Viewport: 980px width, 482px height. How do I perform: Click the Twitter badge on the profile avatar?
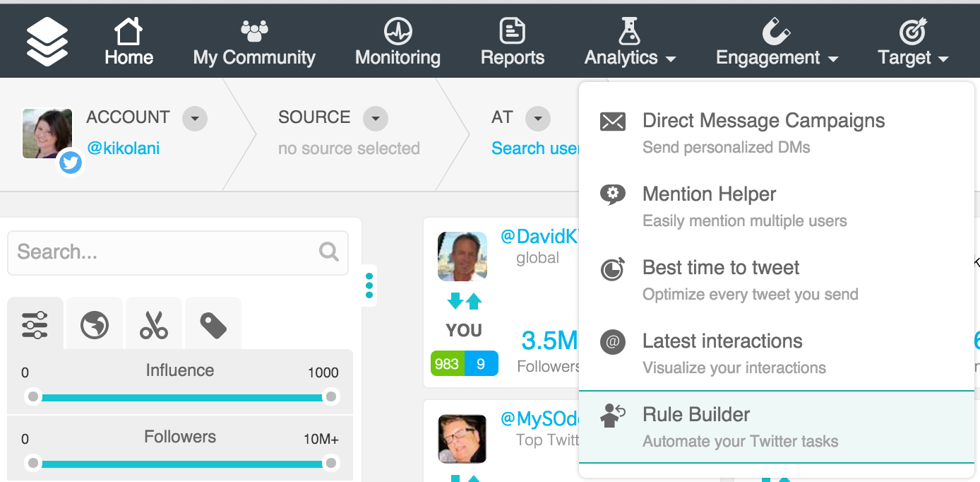pyautogui.click(x=70, y=163)
